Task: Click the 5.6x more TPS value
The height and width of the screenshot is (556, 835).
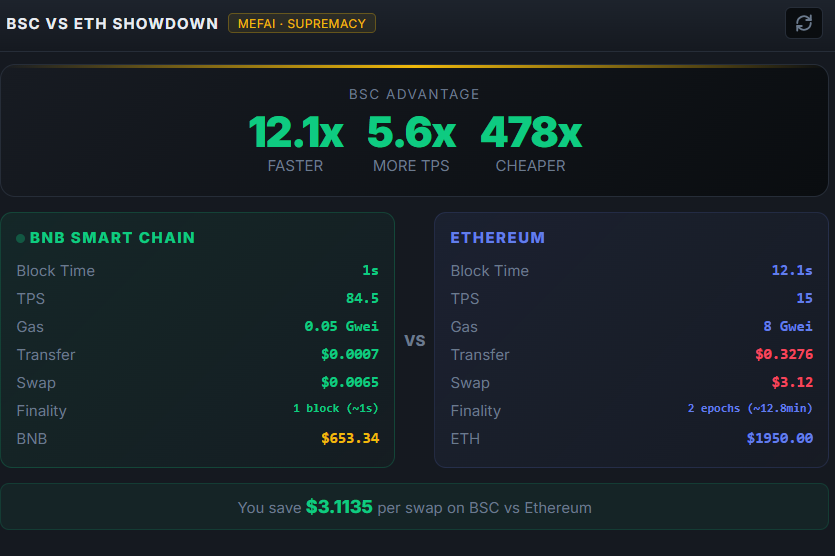Action: point(411,133)
